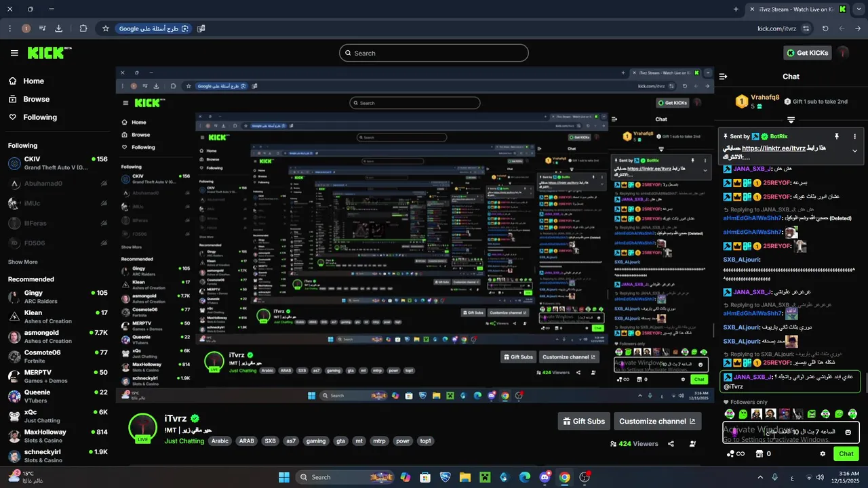868x488 pixels.
Task: Open Discord from the taskbar
Action: pyautogui.click(x=545, y=477)
